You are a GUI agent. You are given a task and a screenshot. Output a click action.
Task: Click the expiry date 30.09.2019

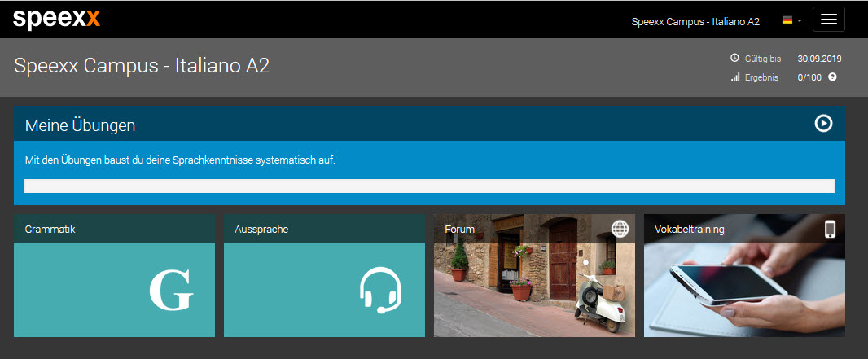coord(819,58)
